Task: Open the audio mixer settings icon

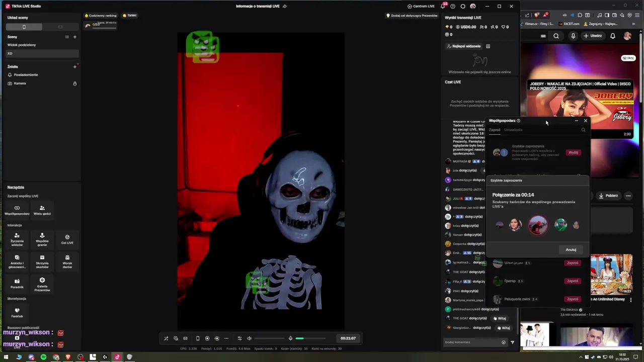Action: [x=239, y=338]
